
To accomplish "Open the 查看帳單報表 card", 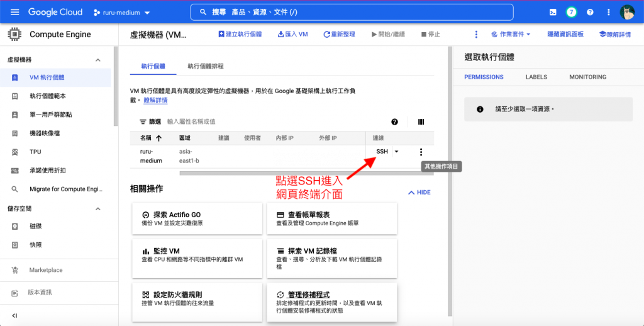I will 332,219.
